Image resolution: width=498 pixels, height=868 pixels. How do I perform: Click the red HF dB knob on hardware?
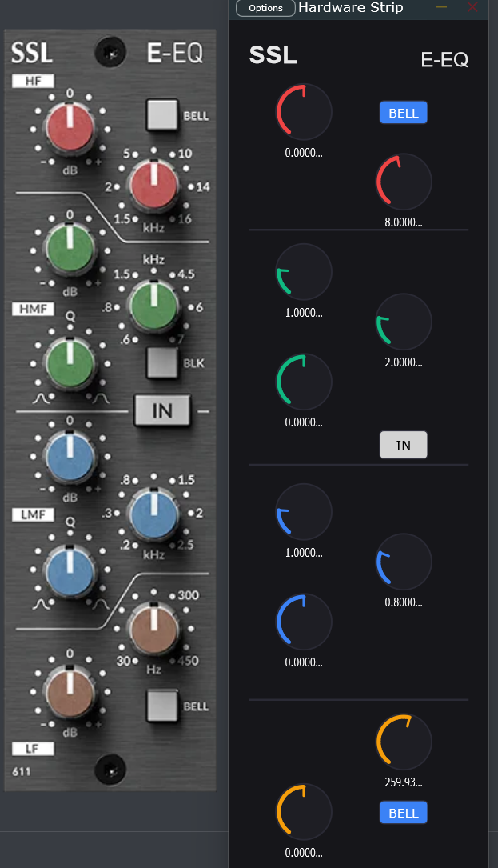tap(70, 127)
